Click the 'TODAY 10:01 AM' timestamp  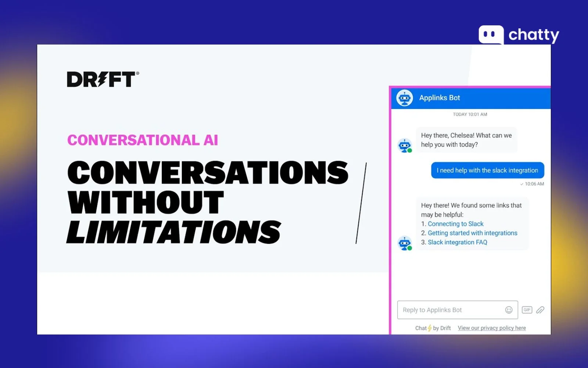pos(470,114)
